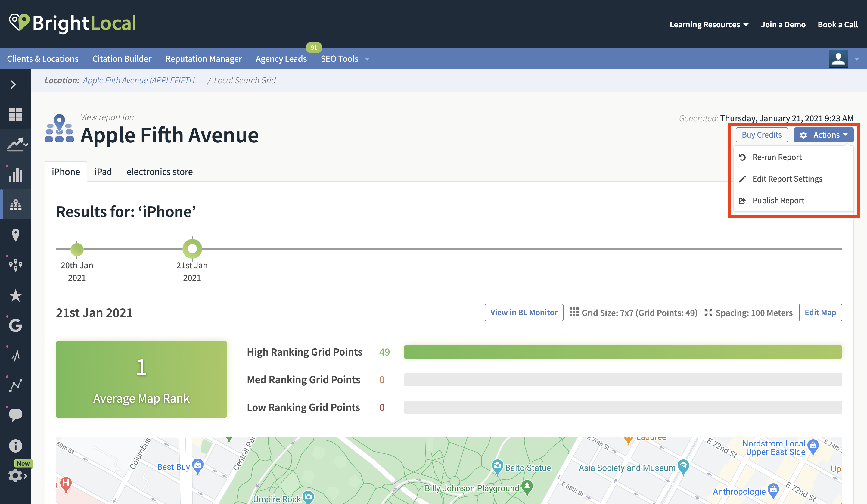The width and height of the screenshot is (867, 504).
Task: Open the info circle sidebar icon
Action: (15, 446)
